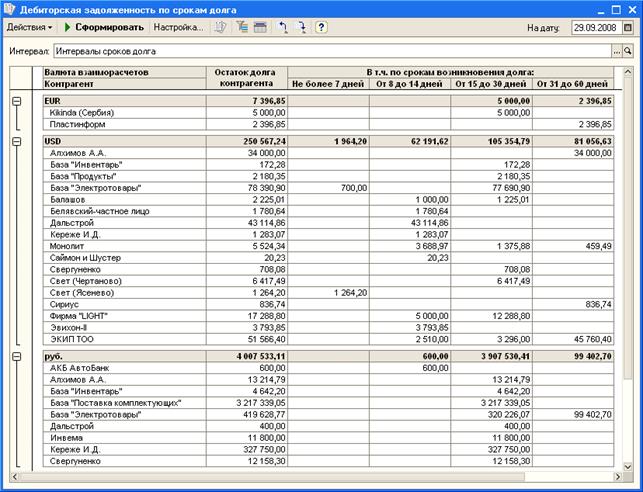
Task: Click the ellipsis button in Интервал field
Action: click(x=617, y=49)
